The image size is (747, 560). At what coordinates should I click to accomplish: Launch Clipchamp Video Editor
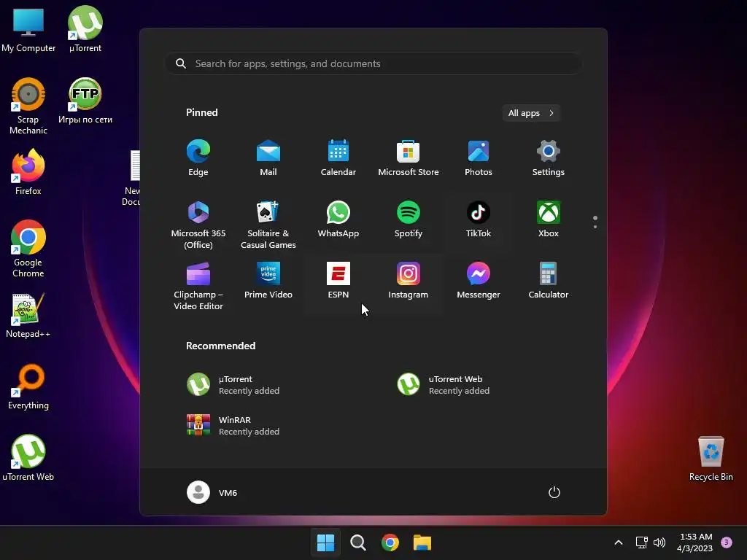(x=198, y=286)
